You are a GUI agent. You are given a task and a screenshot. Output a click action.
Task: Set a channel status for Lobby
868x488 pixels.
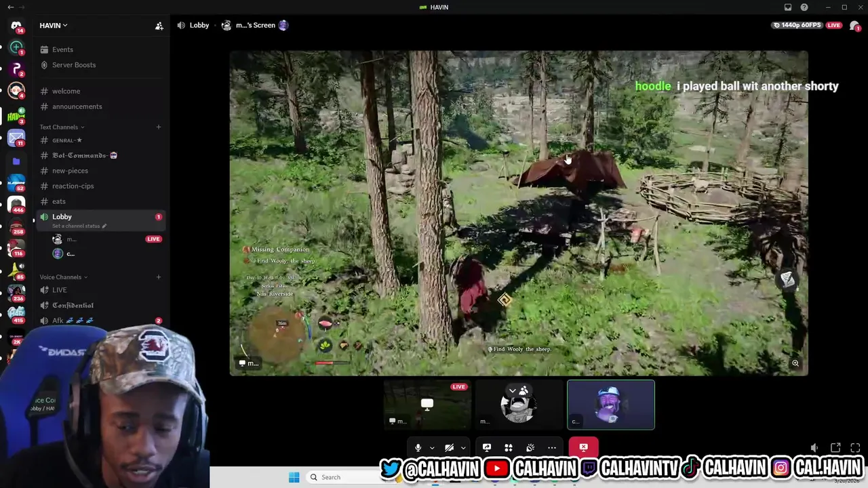(79, 226)
